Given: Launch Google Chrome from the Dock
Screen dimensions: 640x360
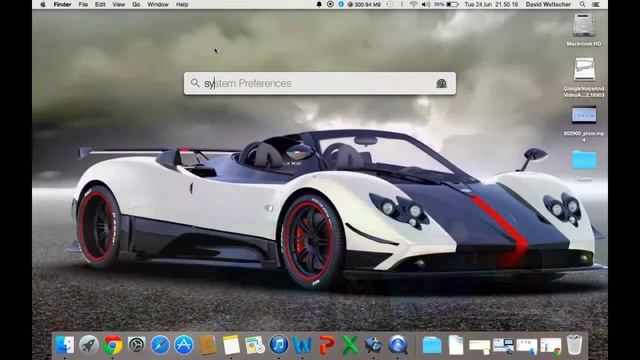Looking at the screenshot, I should click(x=112, y=345).
